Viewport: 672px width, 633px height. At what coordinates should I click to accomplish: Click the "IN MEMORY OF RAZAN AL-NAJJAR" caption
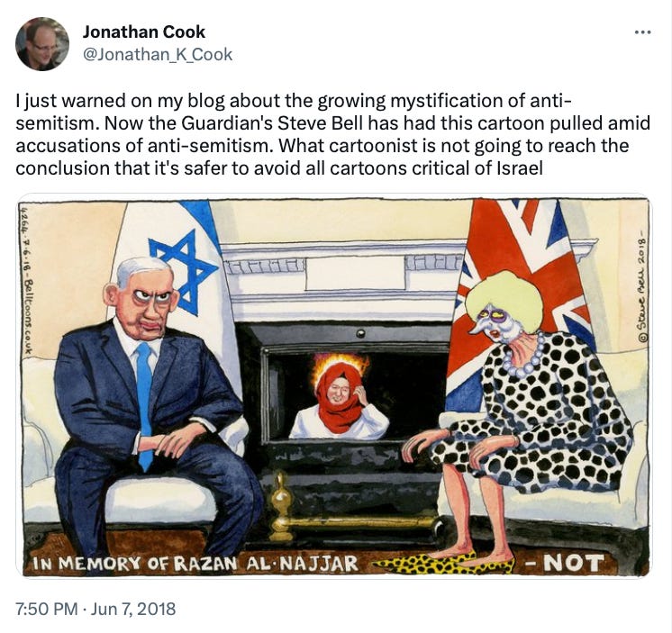click(x=195, y=563)
